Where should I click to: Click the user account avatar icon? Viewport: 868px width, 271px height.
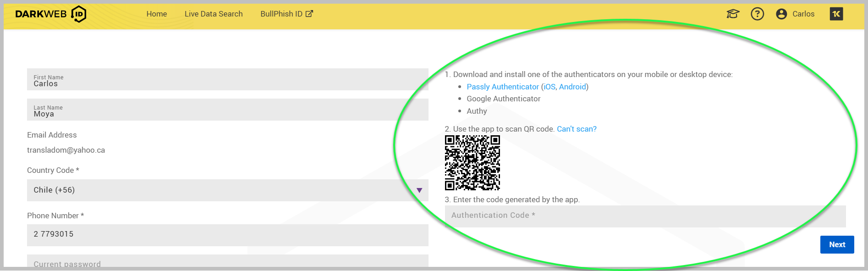coord(781,14)
